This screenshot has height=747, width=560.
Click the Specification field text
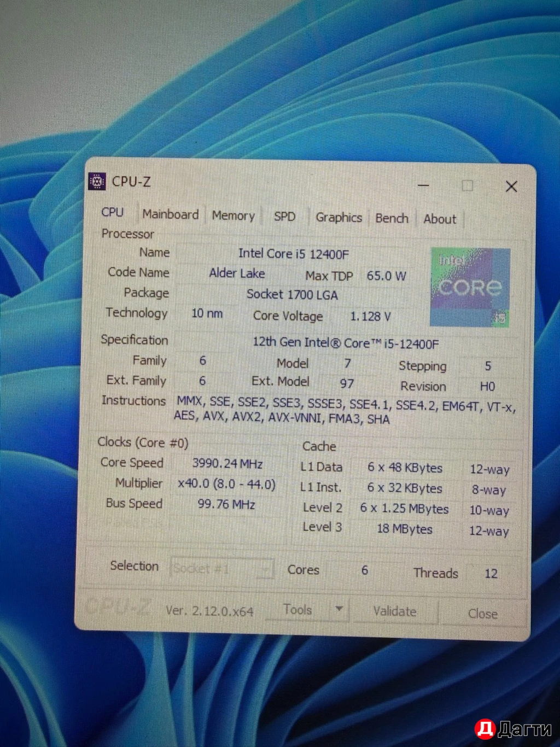coord(345,343)
